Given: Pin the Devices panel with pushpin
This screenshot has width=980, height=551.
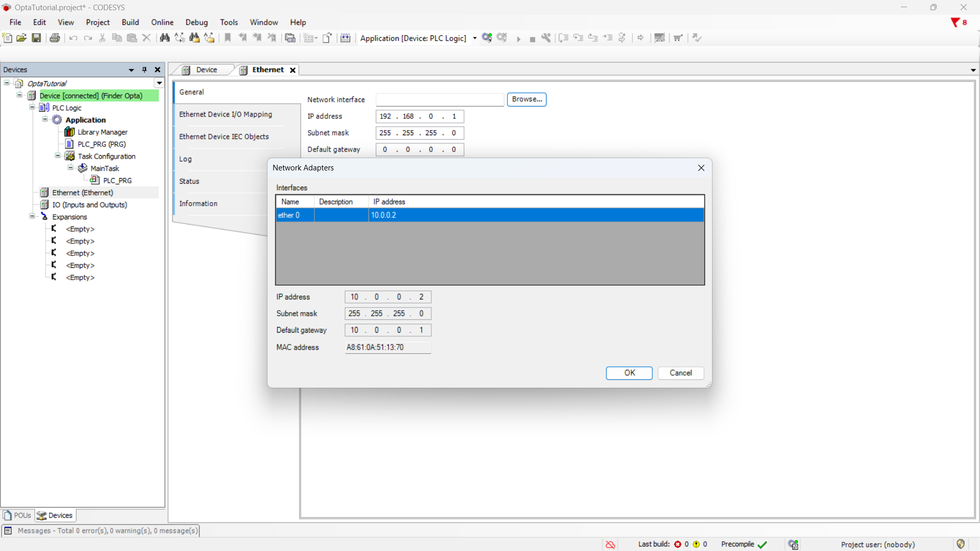Looking at the screenshot, I should [144, 70].
